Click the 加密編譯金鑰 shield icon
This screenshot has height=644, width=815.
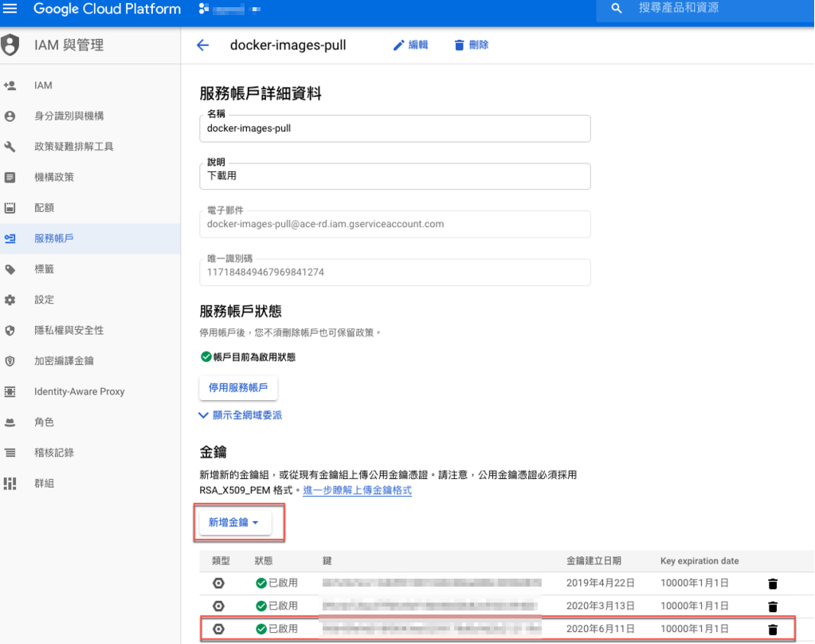click(10, 361)
